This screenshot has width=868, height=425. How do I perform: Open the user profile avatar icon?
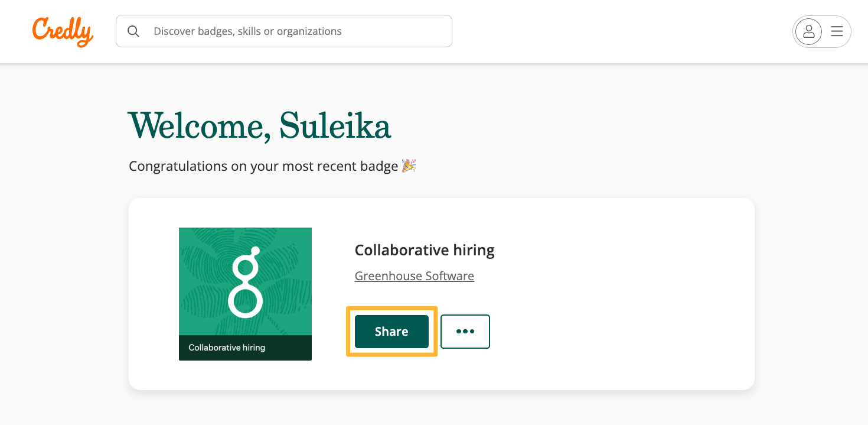tap(808, 31)
